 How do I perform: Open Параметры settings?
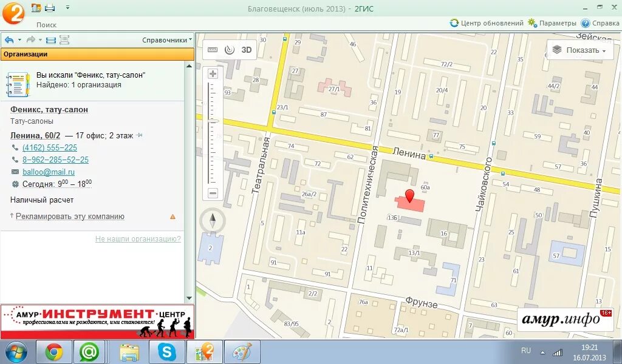point(552,23)
